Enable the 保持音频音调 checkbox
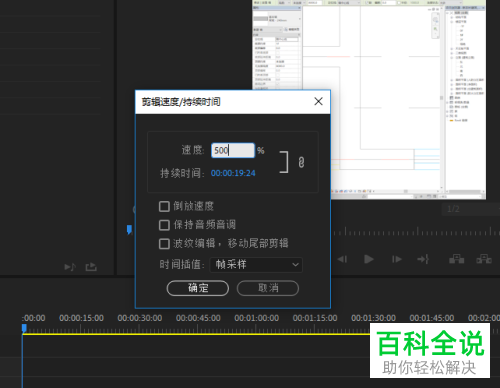Image resolution: width=500 pixels, height=388 pixels. pos(164,225)
